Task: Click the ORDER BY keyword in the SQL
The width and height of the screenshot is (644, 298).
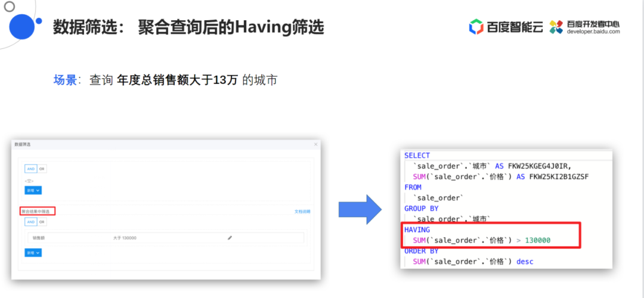Action: [422, 251]
